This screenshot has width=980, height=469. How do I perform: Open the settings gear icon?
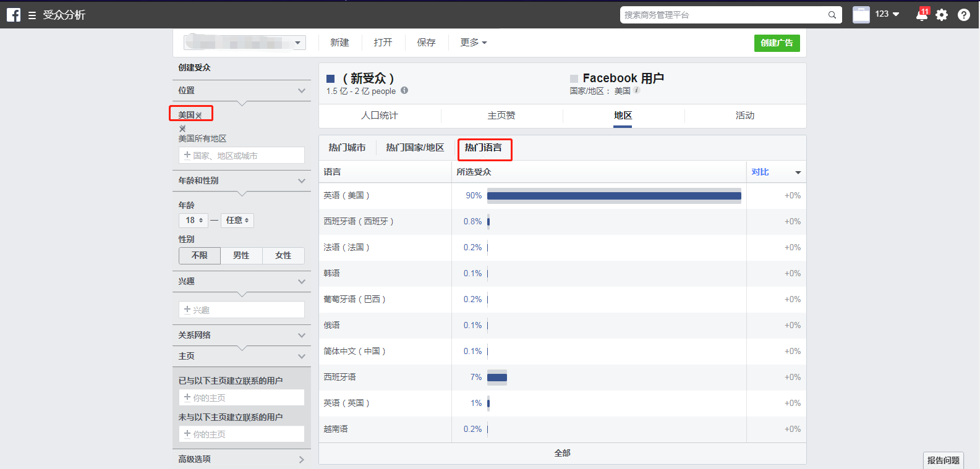tap(942, 15)
